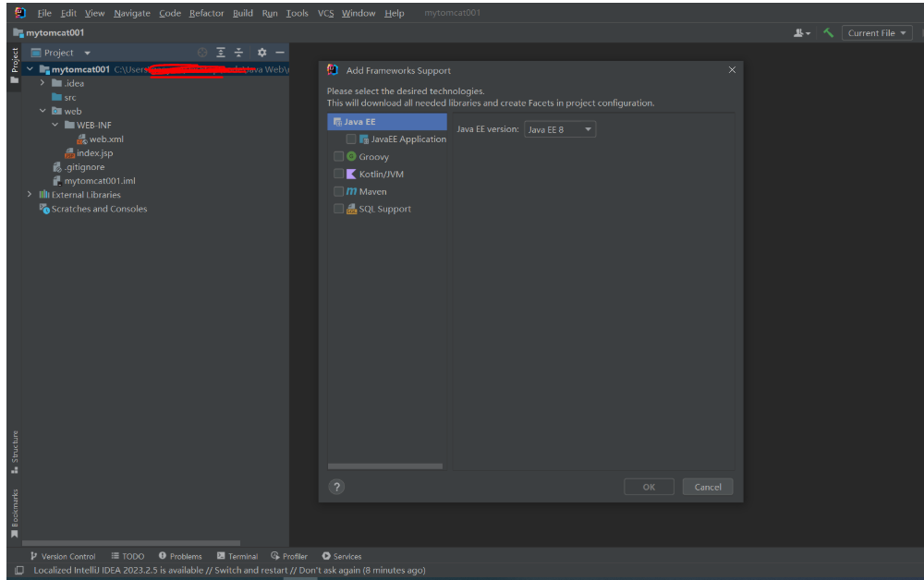924x580 pixels.
Task: Click the Groovy framework icon
Action: (351, 157)
